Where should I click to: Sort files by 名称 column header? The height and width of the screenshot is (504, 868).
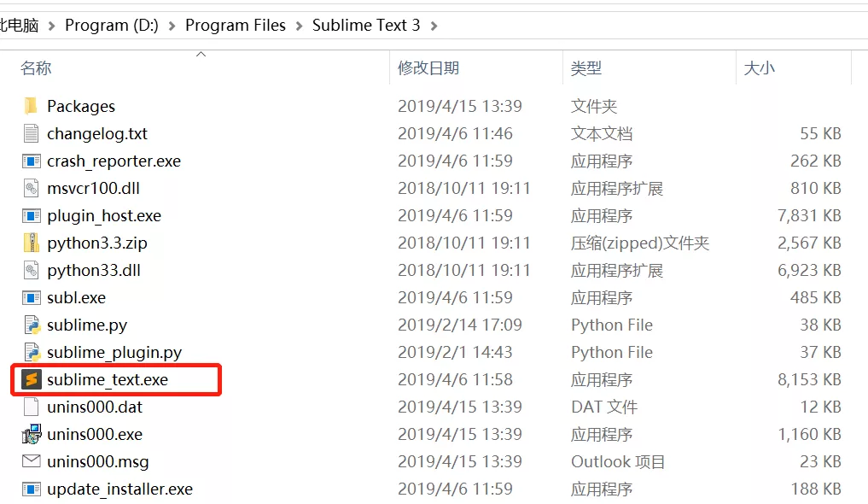(x=36, y=67)
